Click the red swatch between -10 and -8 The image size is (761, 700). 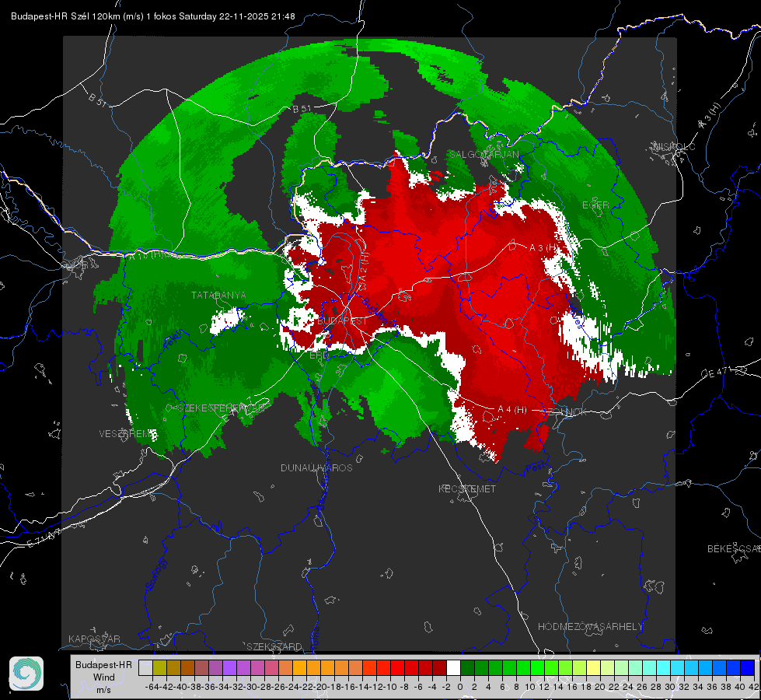[x=397, y=667]
